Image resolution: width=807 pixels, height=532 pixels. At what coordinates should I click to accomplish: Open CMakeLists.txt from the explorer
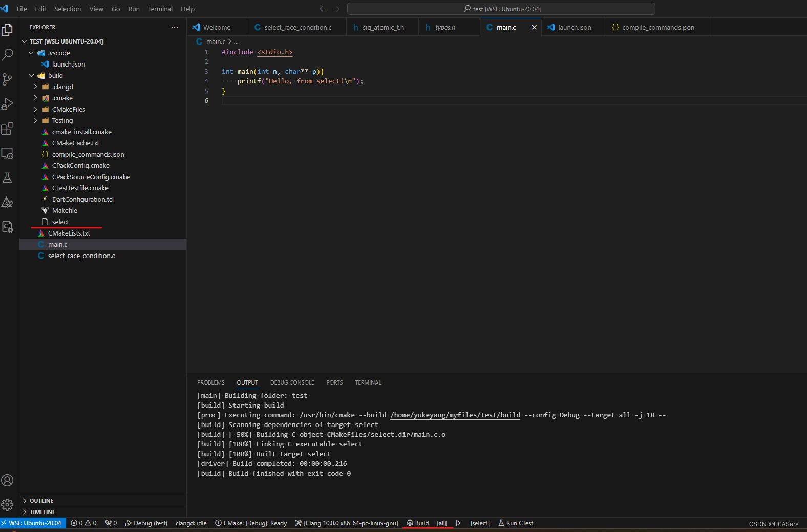[x=103, y=233]
